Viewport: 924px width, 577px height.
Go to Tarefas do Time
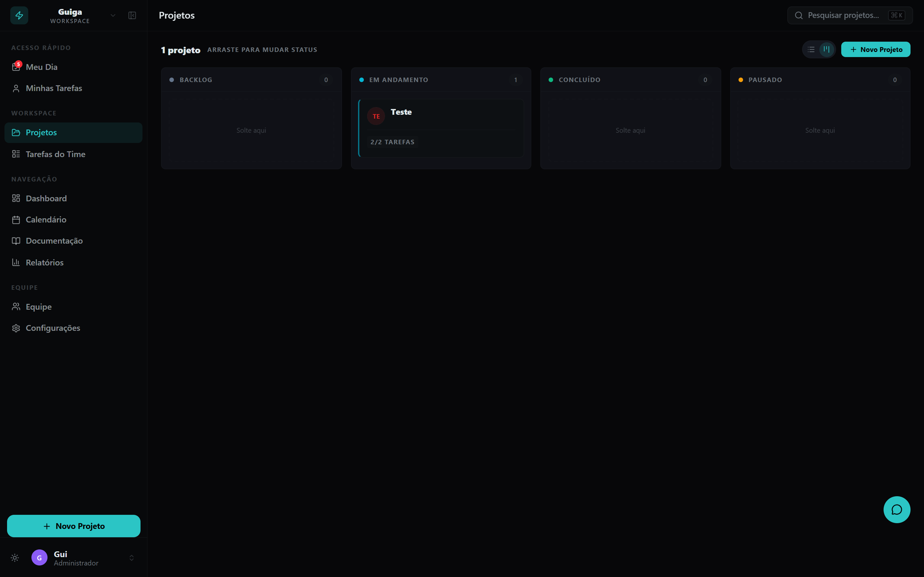pyautogui.click(x=56, y=154)
